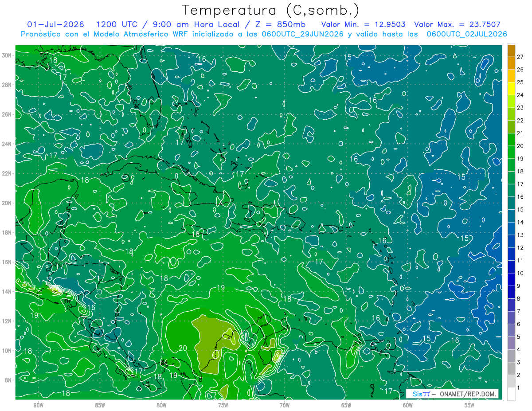This screenshot has height=411, width=532.
Task: Click the 18N latitude axis label
Action: pyautogui.click(x=7, y=232)
